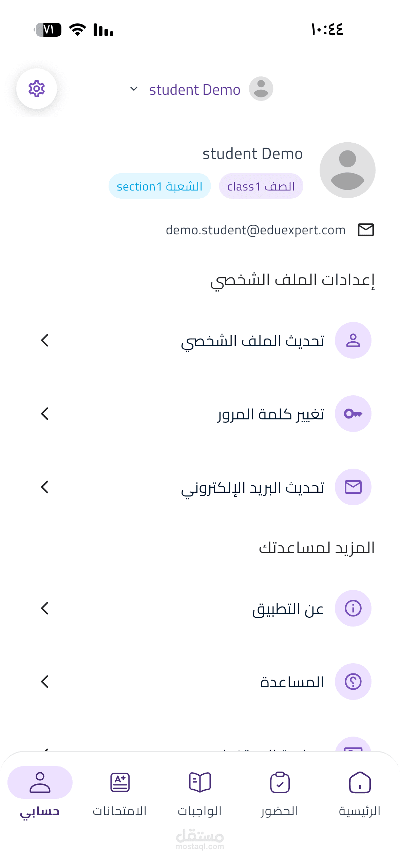Tap the key icon for change password
Image resolution: width=400 pixels, height=868 pixels.
(x=353, y=414)
